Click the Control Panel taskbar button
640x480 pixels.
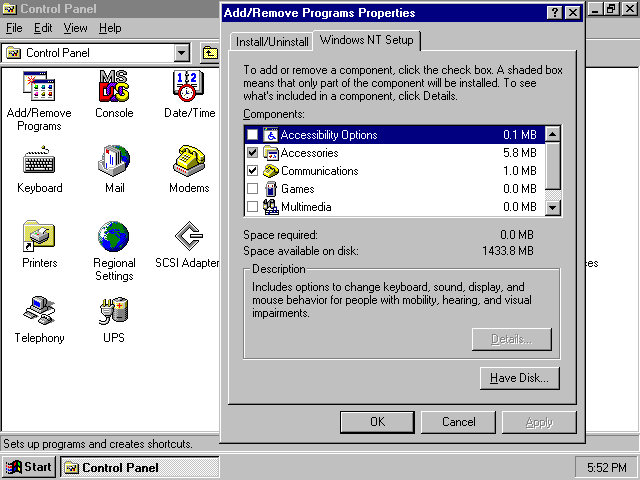(x=140, y=467)
